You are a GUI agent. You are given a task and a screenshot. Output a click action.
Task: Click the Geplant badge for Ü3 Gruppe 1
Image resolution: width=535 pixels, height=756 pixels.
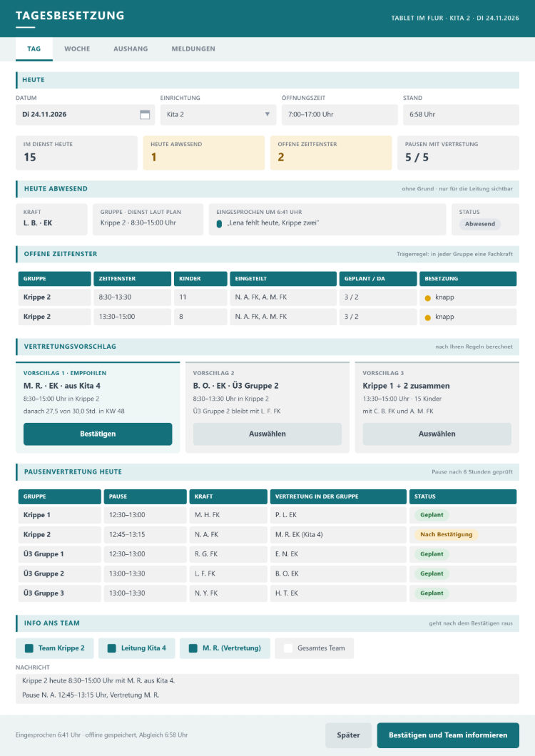(432, 554)
